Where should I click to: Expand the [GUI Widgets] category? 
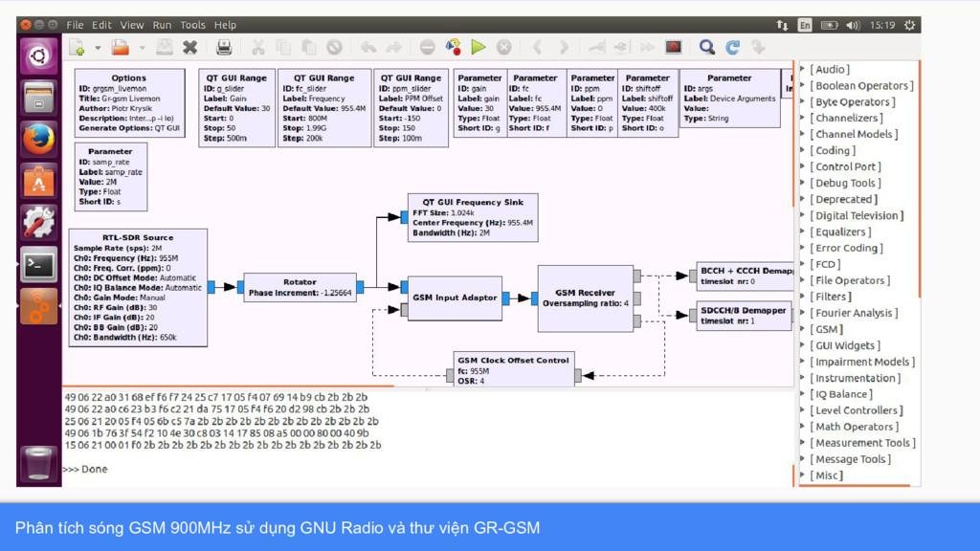803,345
